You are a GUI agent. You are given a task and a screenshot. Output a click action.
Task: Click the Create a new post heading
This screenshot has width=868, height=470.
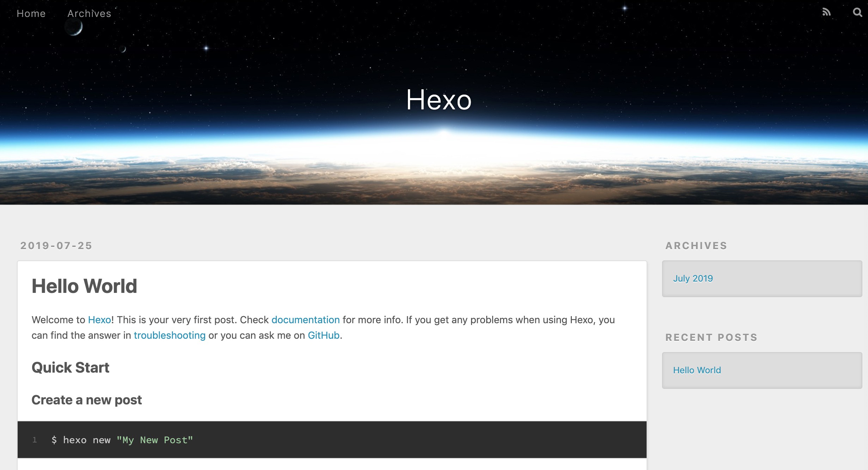87,400
